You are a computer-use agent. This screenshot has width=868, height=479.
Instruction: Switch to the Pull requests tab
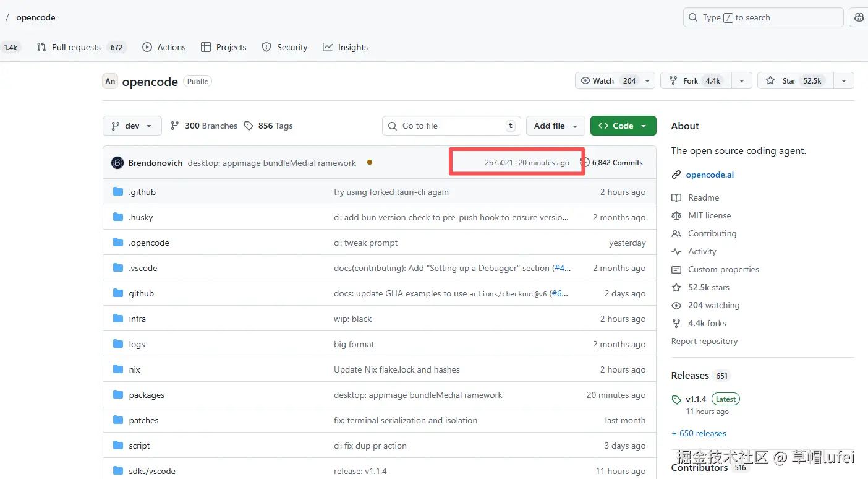(75, 47)
